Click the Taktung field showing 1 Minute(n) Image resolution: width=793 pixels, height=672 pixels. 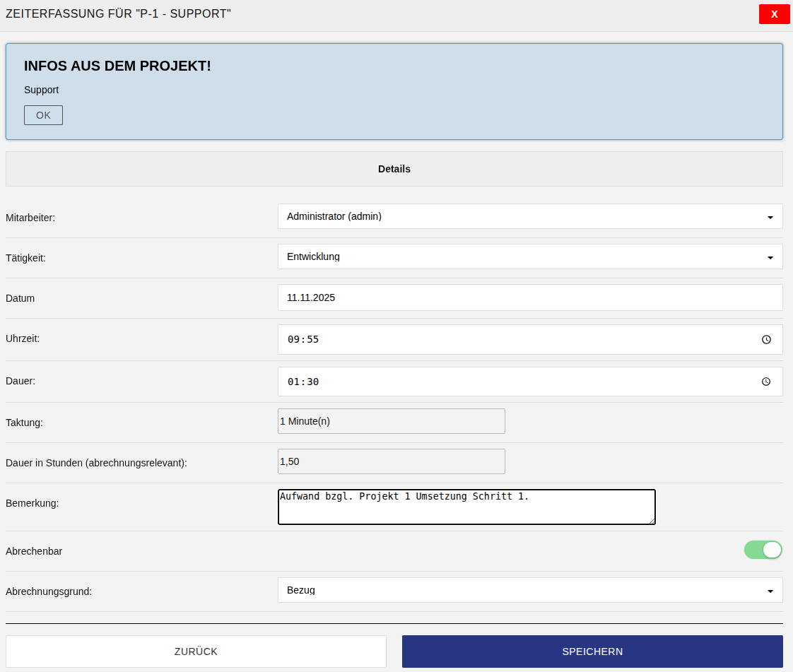[x=392, y=421]
